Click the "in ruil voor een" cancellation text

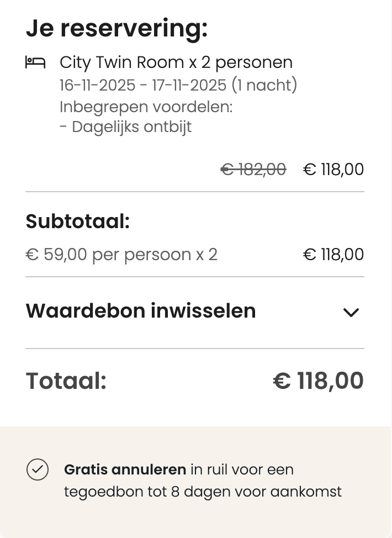242,470
